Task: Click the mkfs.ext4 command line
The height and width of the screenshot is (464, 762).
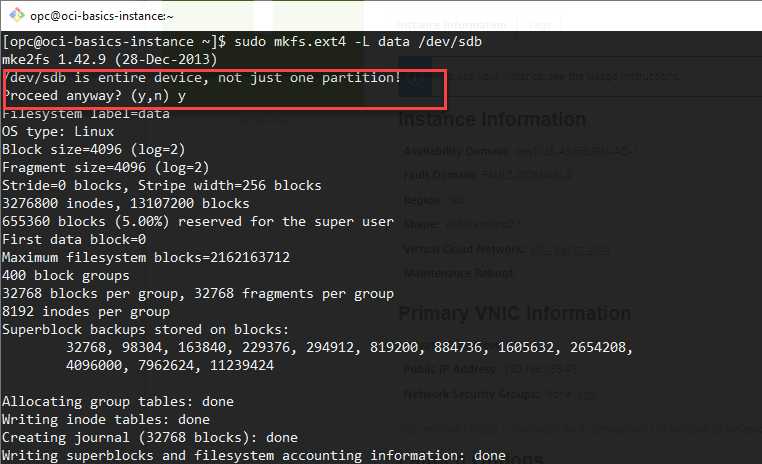Action: (x=242, y=42)
